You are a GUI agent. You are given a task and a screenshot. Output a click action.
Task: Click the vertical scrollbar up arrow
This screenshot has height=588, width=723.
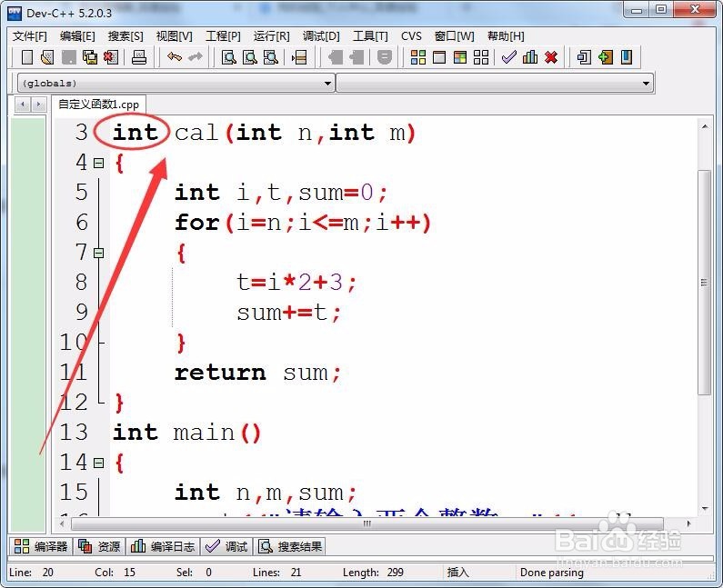[x=705, y=126]
